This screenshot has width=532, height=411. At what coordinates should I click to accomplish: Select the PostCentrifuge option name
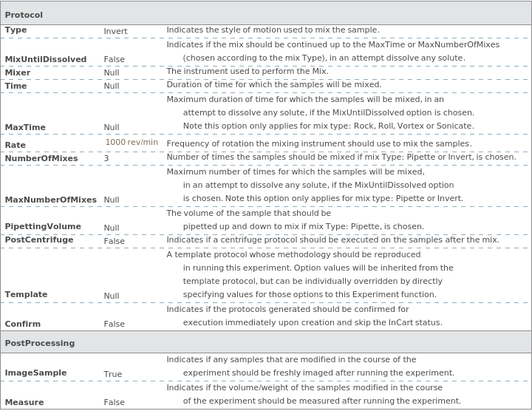[39, 240]
